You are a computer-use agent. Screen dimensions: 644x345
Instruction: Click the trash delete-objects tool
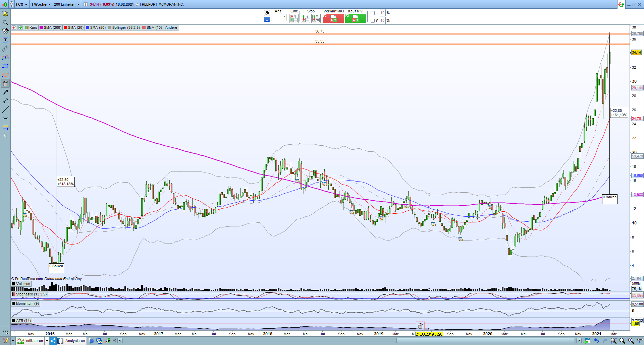pyautogui.click(x=5, y=83)
